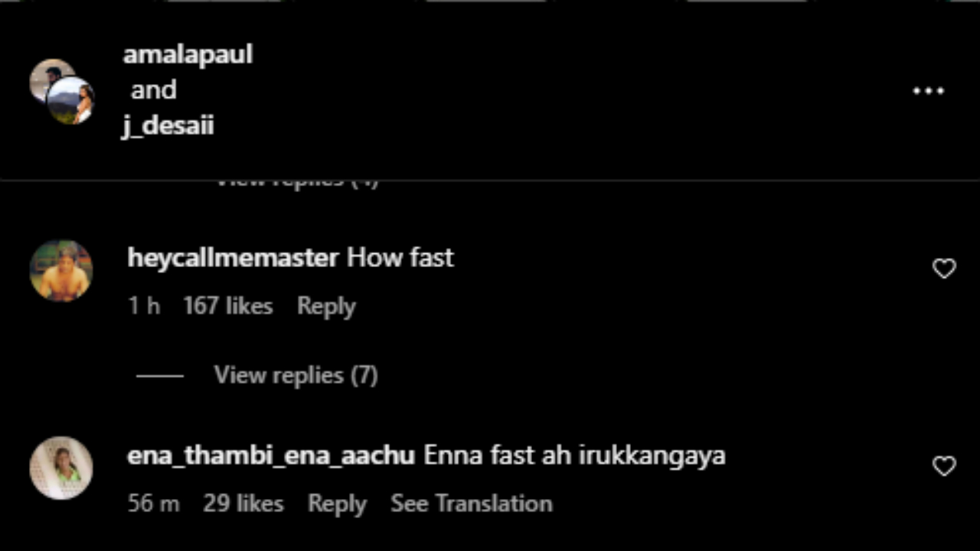Reply to the "How fast" comment

point(326,306)
